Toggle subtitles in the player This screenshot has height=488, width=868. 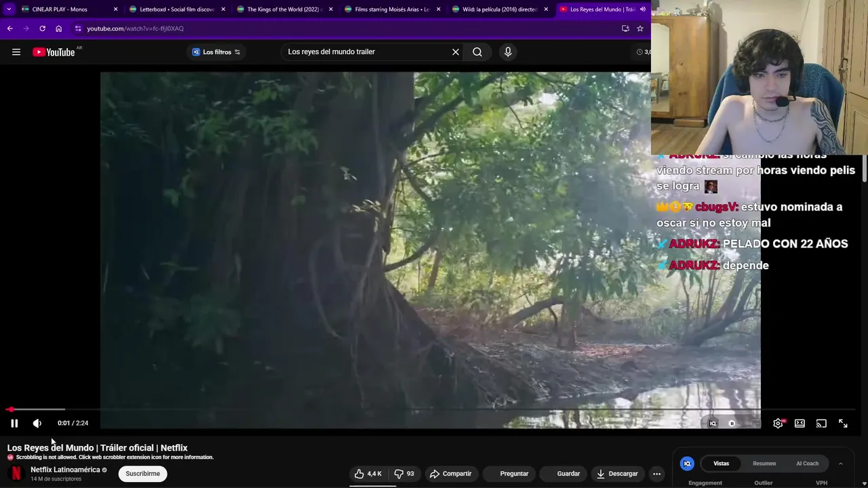click(x=756, y=424)
